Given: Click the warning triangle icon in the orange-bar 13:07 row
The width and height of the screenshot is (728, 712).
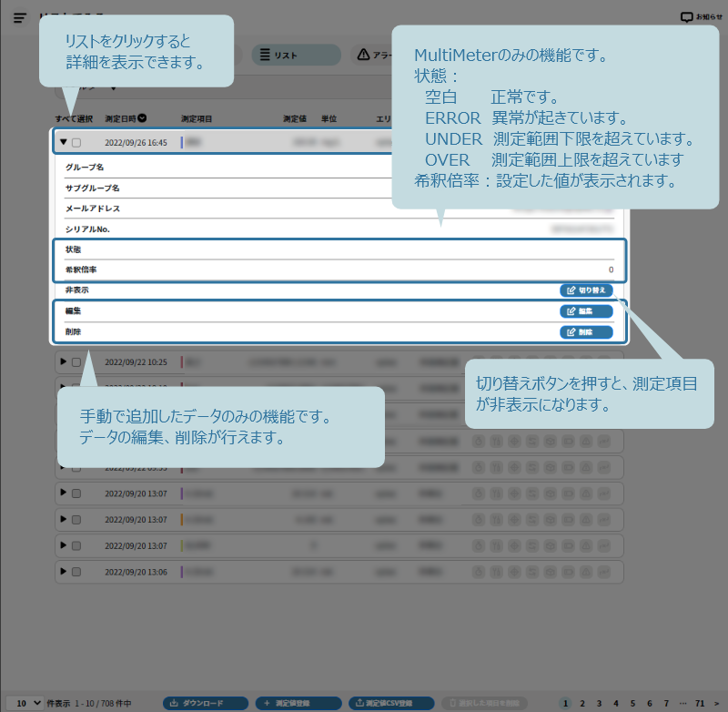Looking at the screenshot, I should tap(586, 520).
